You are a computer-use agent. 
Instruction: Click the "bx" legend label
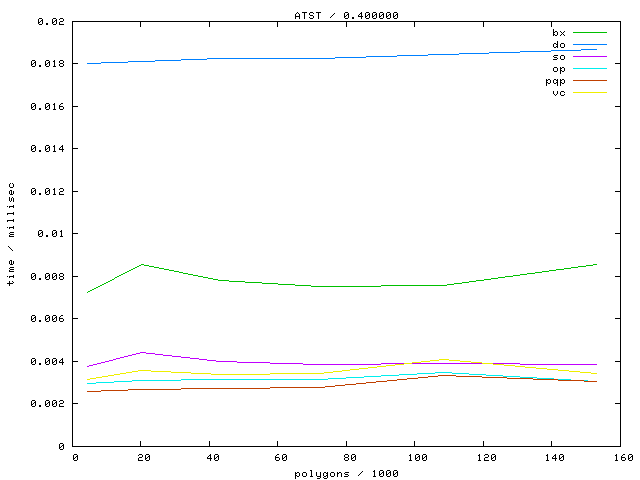[x=558, y=33]
